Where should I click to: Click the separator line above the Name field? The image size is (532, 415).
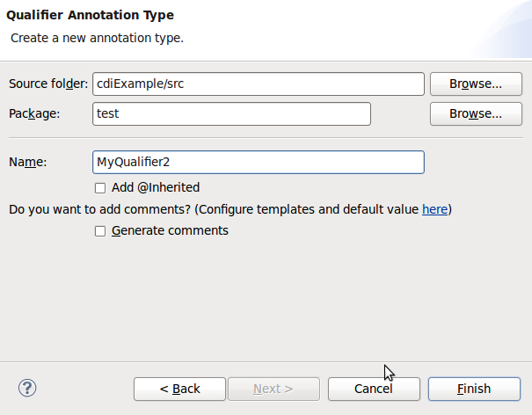266,138
